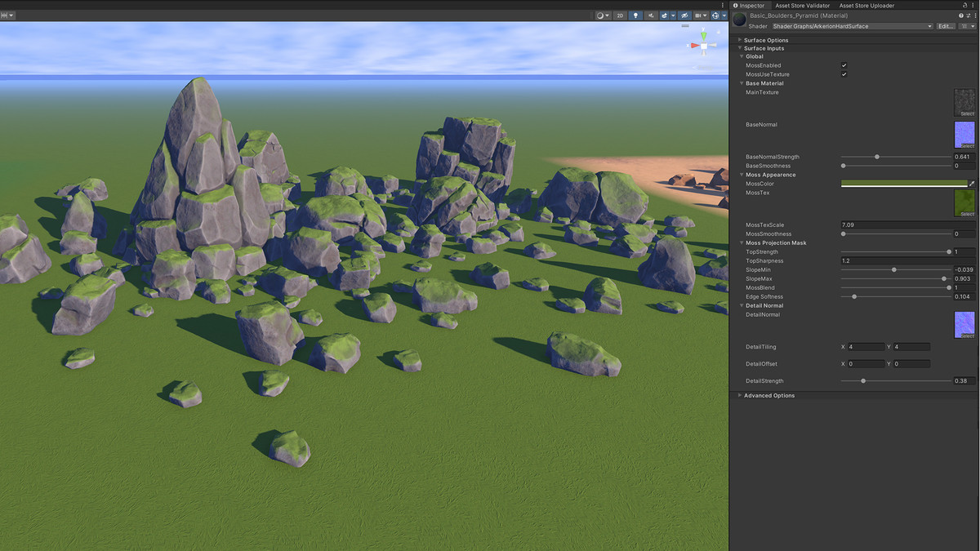Image resolution: width=980 pixels, height=551 pixels.
Task: Switch to Asset Store Validator tab
Action: click(x=802, y=6)
